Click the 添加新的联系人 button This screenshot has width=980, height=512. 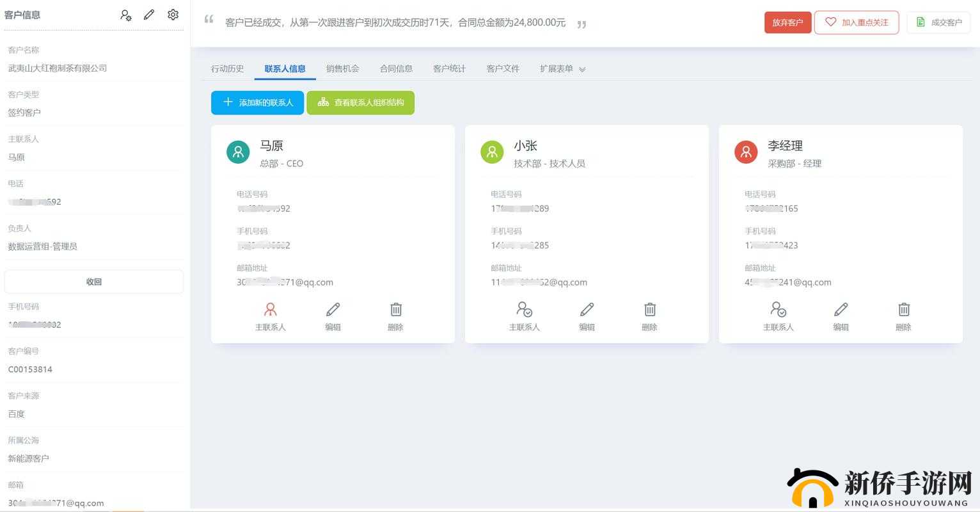click(257, 102)
